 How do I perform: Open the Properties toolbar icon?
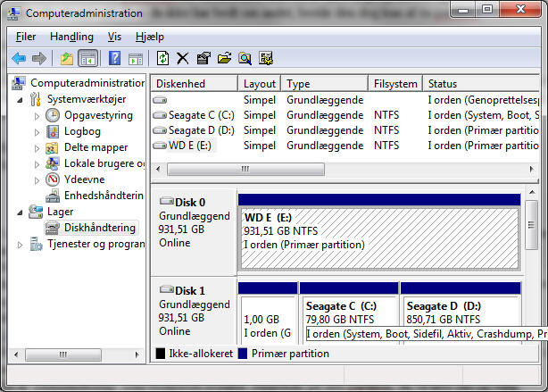[203, 58]
